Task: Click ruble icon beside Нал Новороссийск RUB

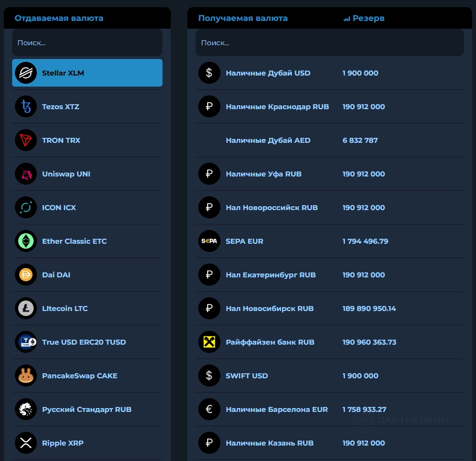Action: click(x=209, y=207)
